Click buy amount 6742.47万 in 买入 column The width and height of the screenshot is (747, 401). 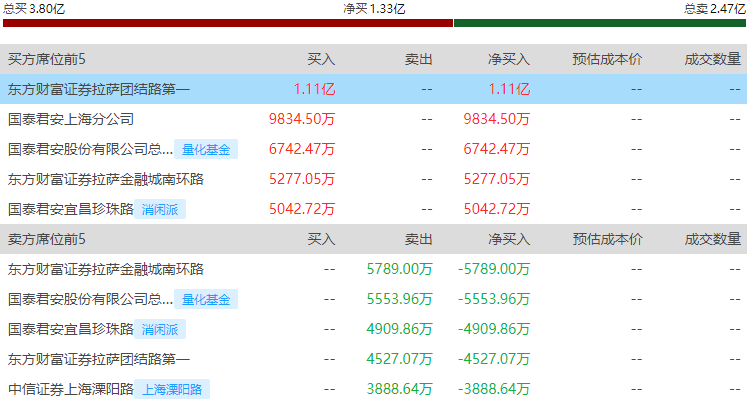coord(302,149)
